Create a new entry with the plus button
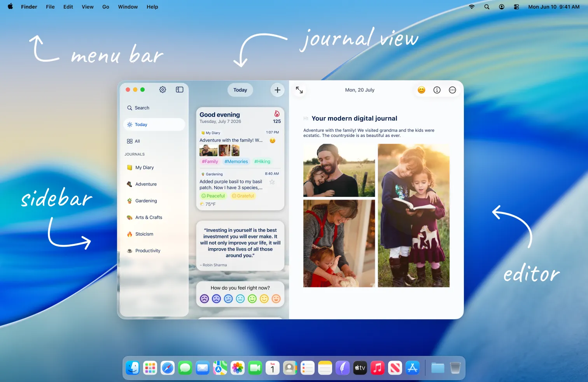 [277, 90]
